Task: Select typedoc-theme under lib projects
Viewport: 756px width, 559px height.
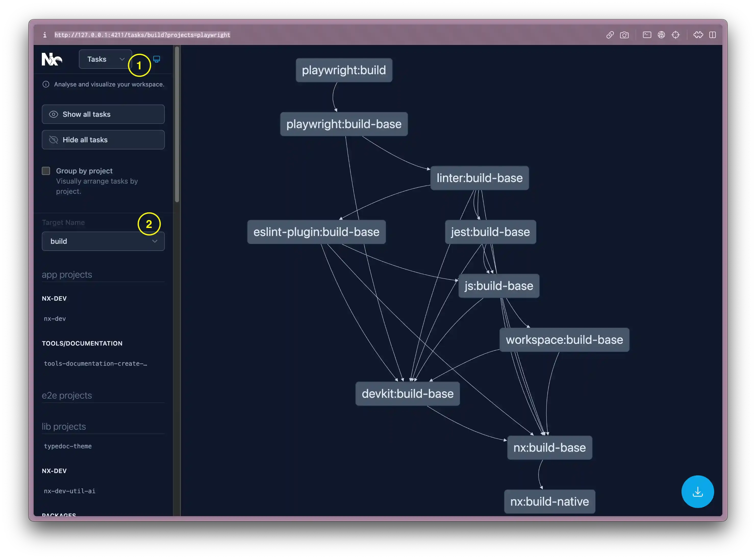Action: (68, 446)
